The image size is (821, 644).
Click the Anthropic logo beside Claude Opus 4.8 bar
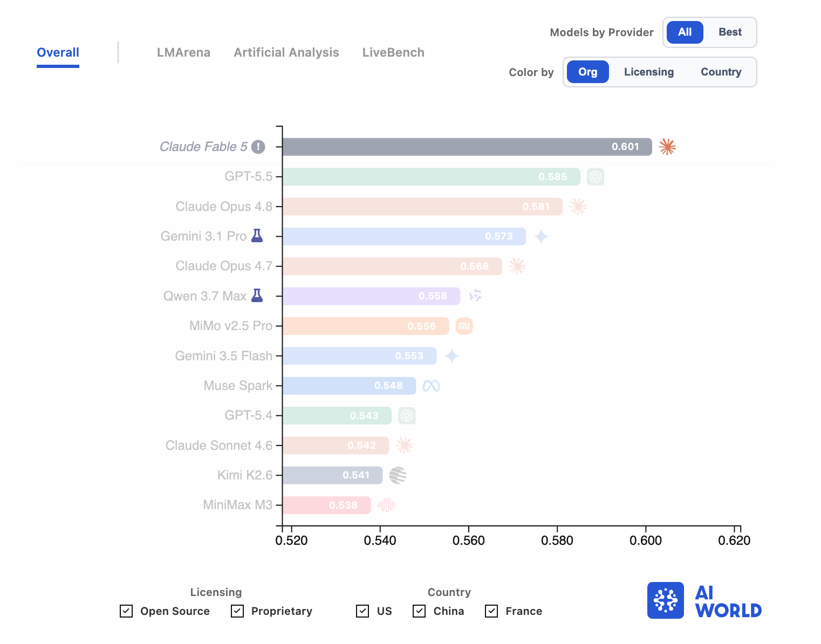click(578, 207)
